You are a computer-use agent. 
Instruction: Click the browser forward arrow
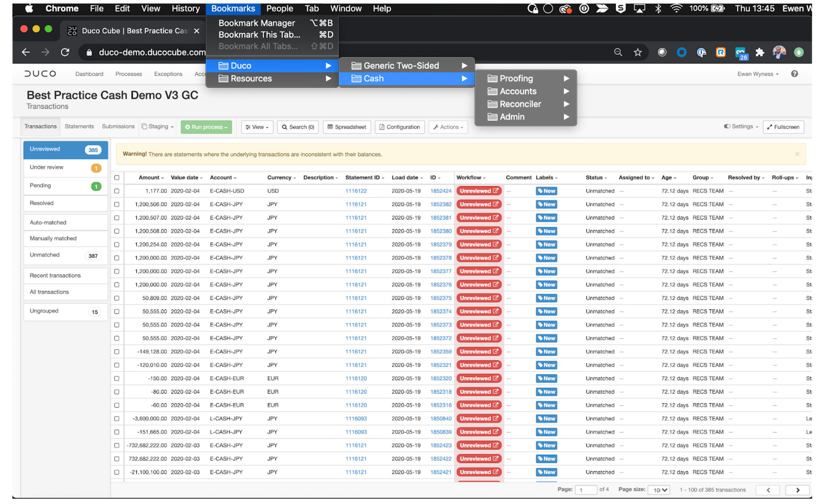[x=45, y=52]
